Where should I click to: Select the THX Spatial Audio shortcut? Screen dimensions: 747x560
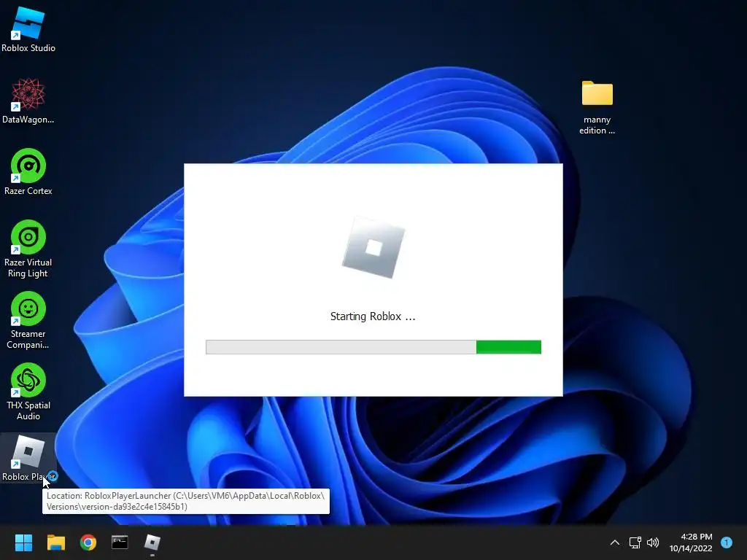[x=28, y=392]
